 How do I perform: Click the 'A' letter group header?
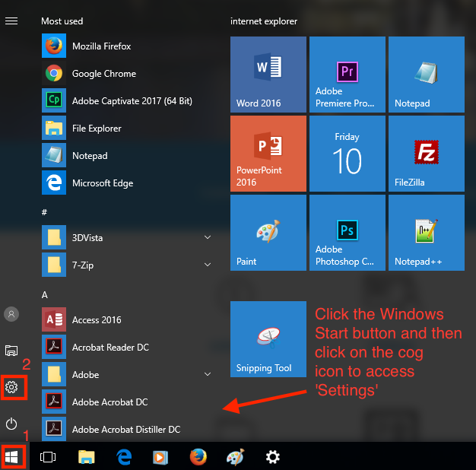tap(45, 295)
